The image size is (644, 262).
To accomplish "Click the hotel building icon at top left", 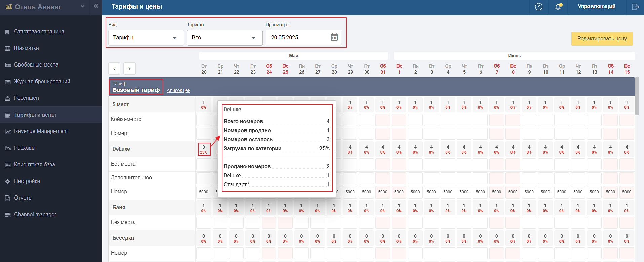I will coord(9,7).
